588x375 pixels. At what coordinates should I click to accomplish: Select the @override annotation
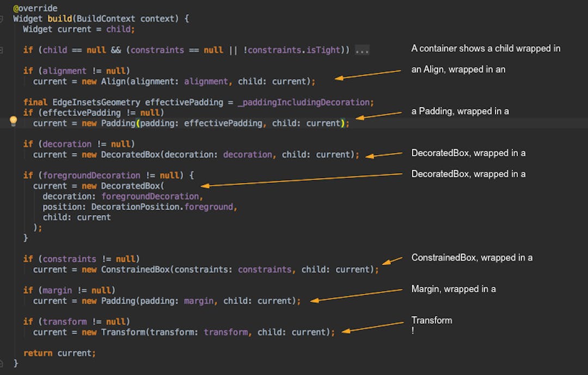(x=36, y=8)
